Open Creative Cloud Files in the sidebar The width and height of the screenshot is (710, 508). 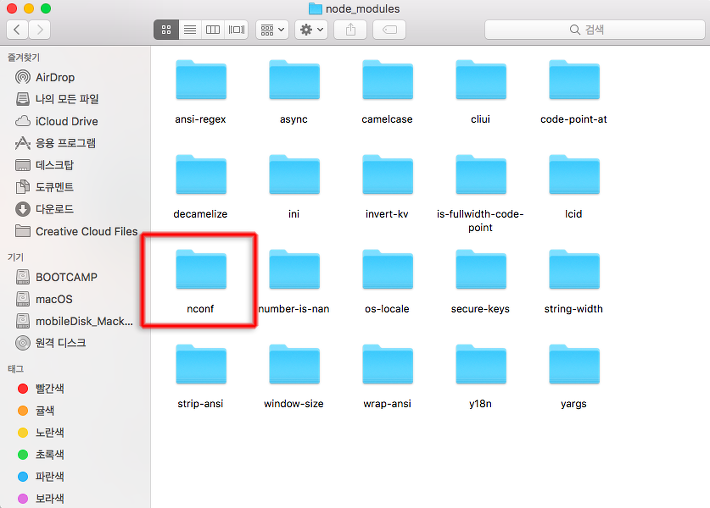point(76,231)
